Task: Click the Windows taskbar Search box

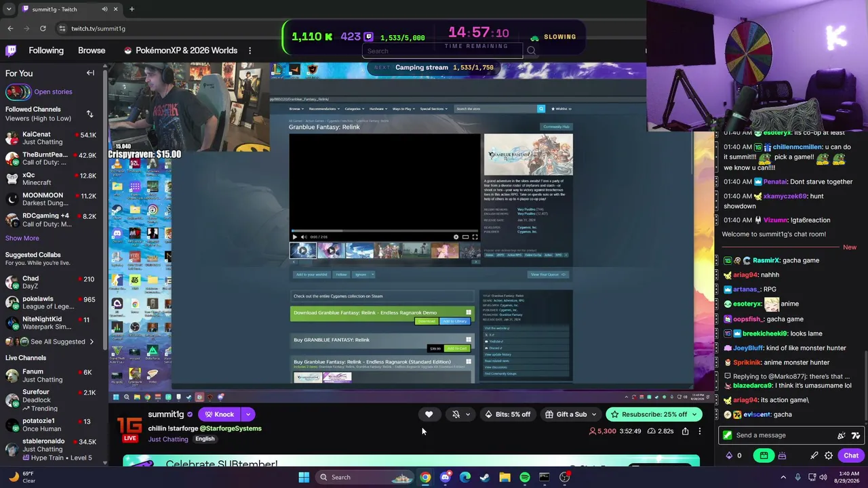Action: pyautogui.click(x=366, y=477)
